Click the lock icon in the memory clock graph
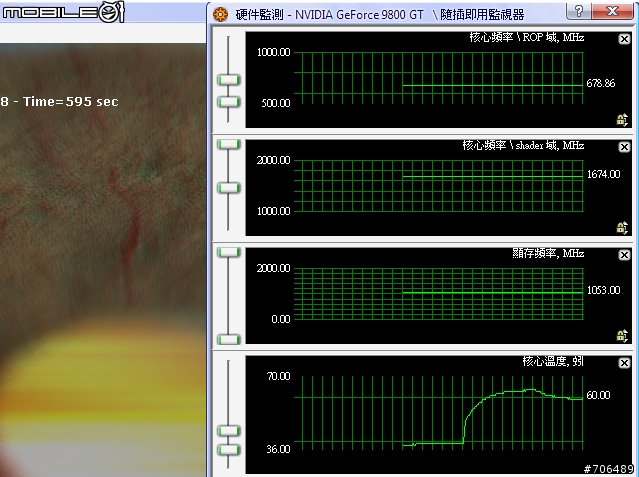This screenshot has width=639, height=477. click(x=622, y=336)
